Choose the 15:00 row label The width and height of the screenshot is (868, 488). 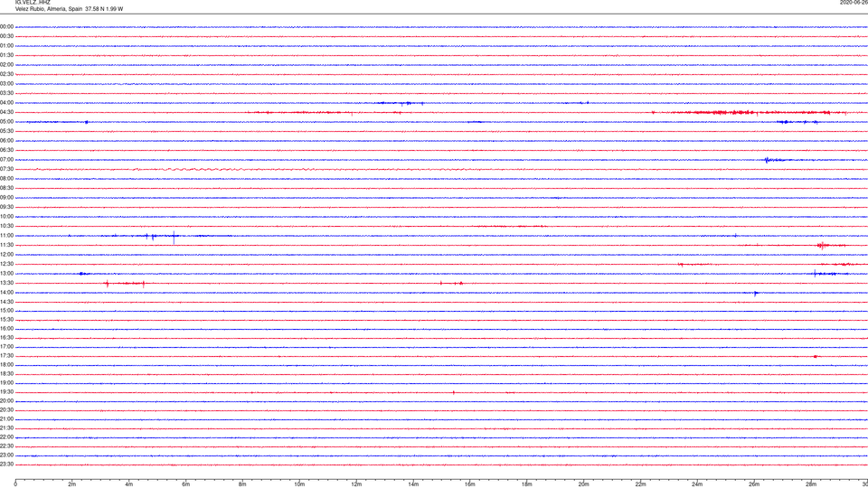coord(6,311)
